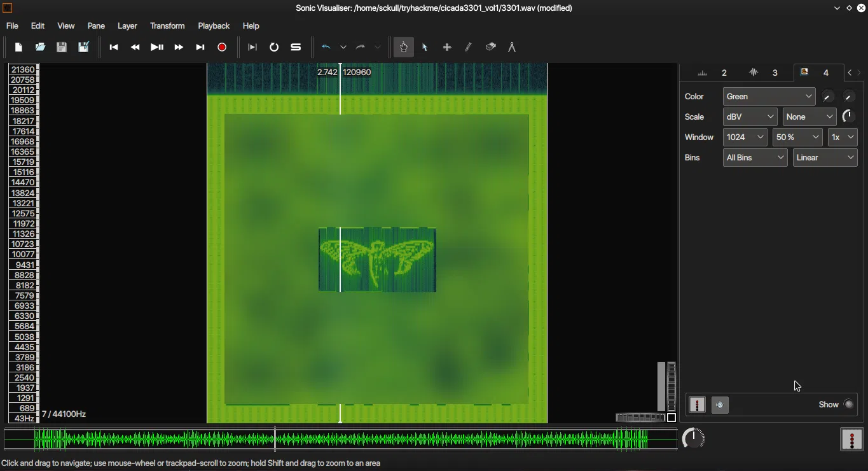Click the Redo arrow
This screenshot has width=868, height=471.
coord(361,47)
